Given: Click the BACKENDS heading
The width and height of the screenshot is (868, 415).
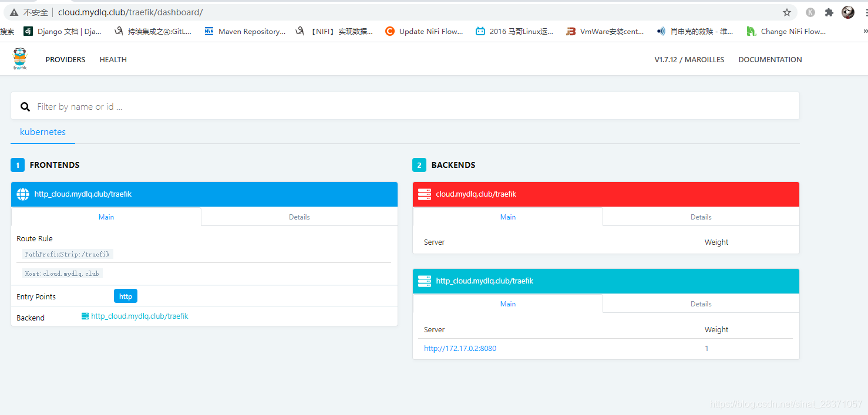Looking at the screenshot, I should tap(453, 165).
